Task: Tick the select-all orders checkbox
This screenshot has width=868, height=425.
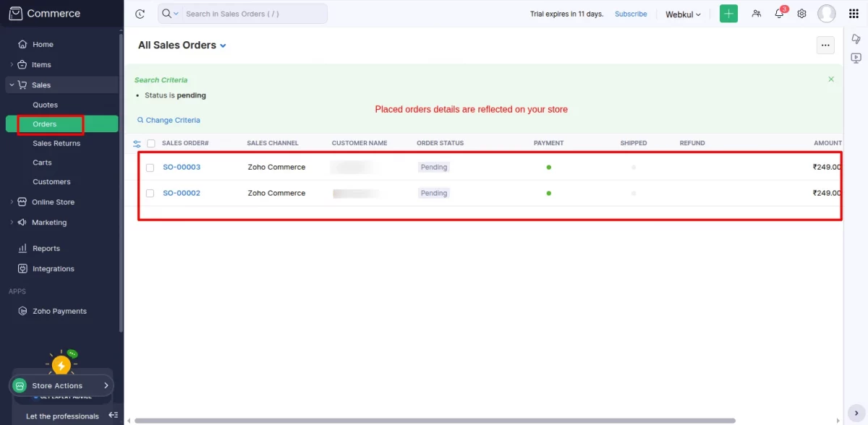Action: click(151, 143)
